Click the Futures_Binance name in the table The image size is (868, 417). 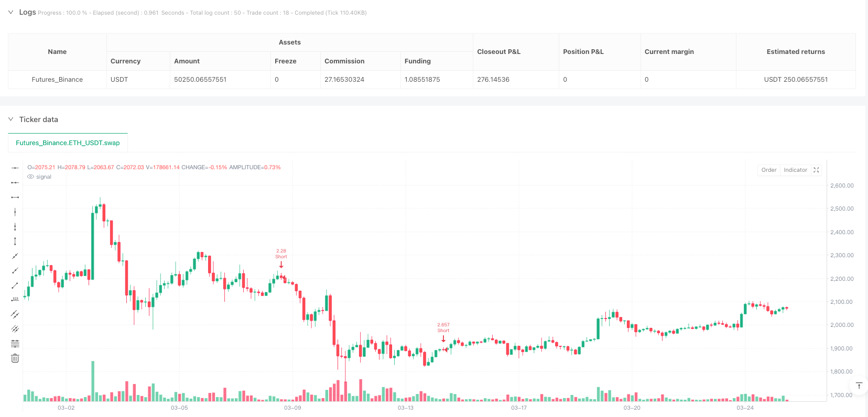click(x=57, y=79)
